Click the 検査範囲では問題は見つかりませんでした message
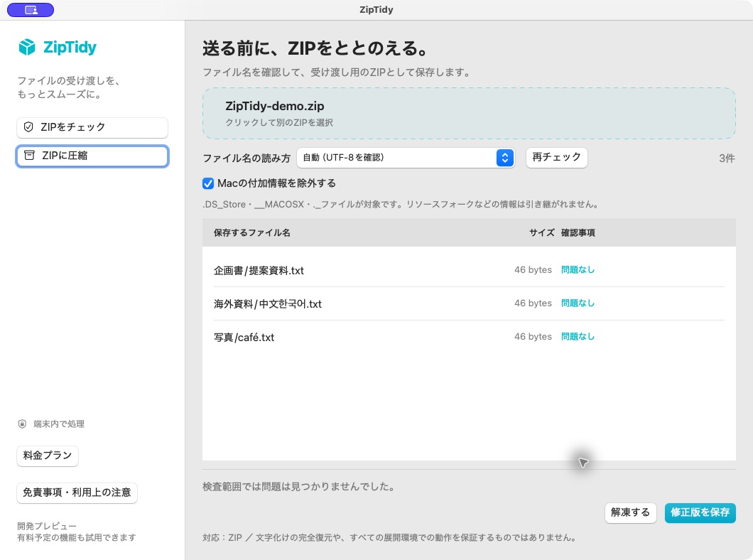 pos(298,487)
